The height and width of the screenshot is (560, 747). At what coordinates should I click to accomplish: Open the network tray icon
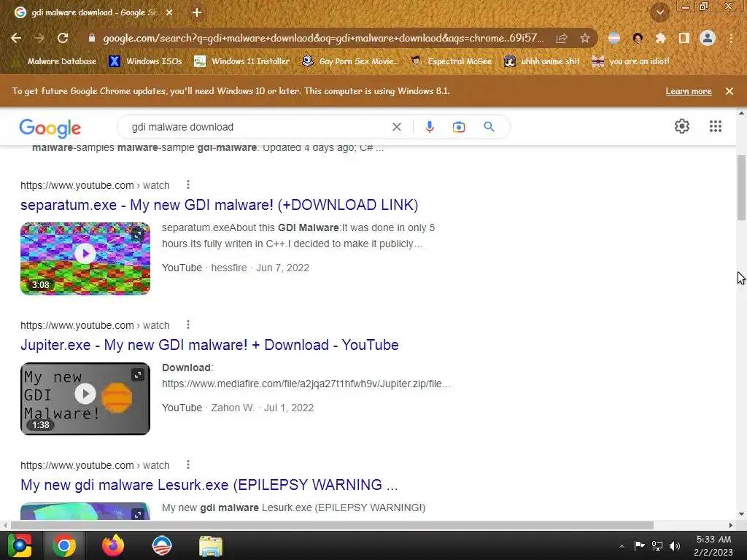point(657,545)
